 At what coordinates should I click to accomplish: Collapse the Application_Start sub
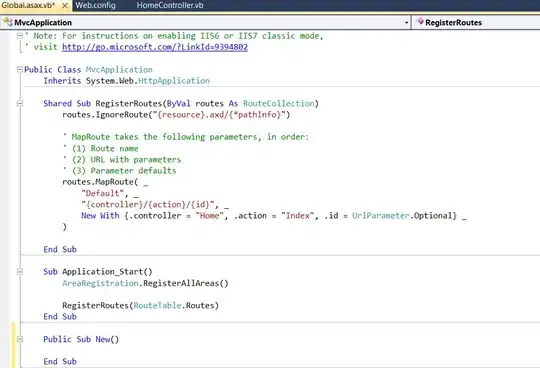tap(20, 272)
